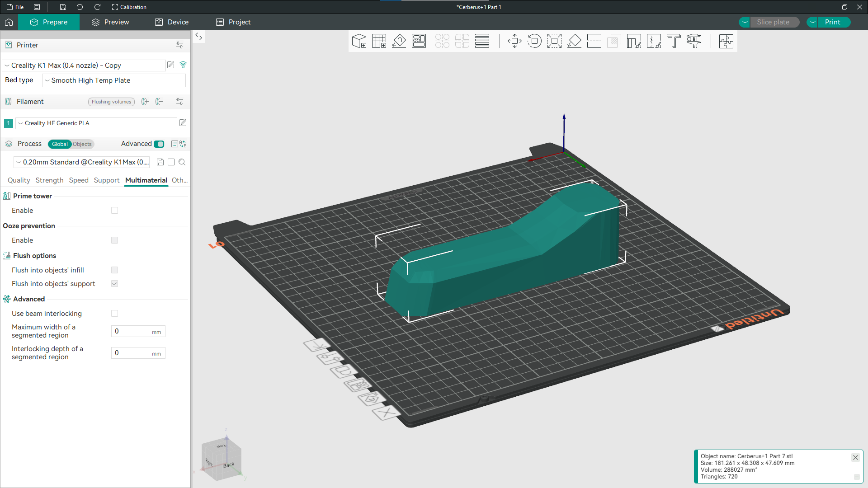Enable the Prime tower checkbox
The width and height of the screenshot is (868, 488).
point(114,211)
